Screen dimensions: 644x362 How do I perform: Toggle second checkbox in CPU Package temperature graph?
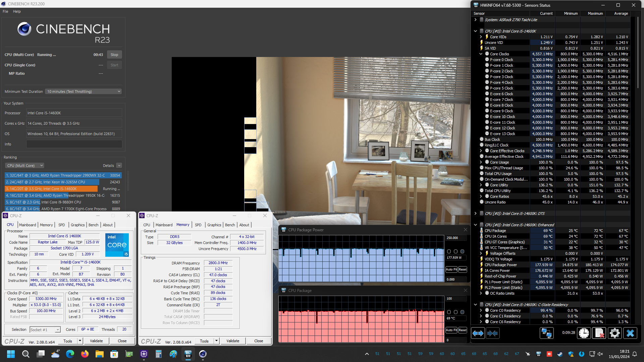pos(455,312)
